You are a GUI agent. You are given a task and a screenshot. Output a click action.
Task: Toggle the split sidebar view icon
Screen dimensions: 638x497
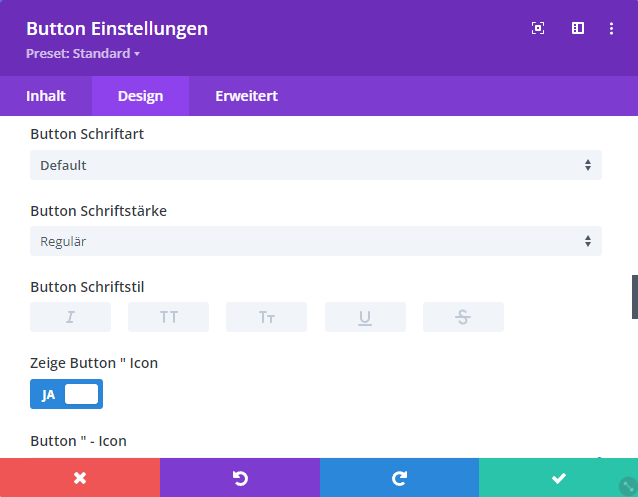coord(578,29)
